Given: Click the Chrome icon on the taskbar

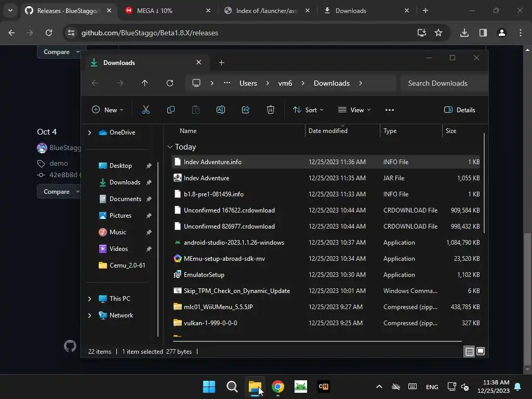Looking at the screenshot, I should (278, 387).
